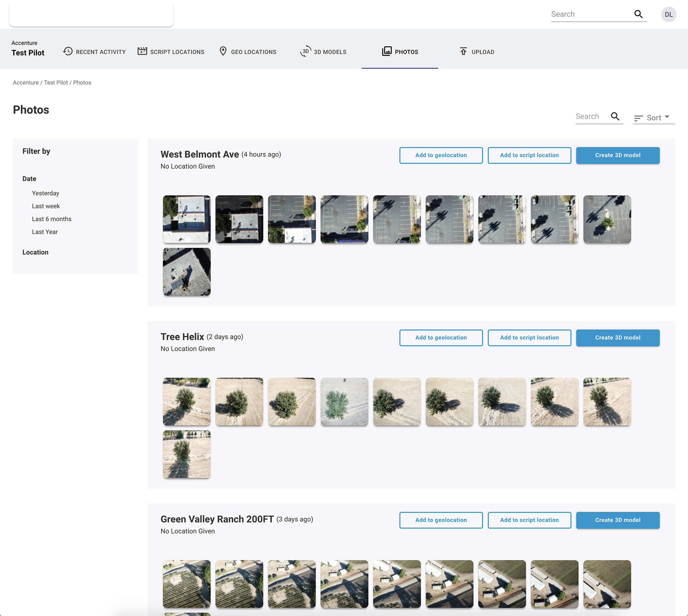This screenshot has width=688, height=616.
Task: Open second West Belmont Ave thumbnail
Action: (239, 219)
